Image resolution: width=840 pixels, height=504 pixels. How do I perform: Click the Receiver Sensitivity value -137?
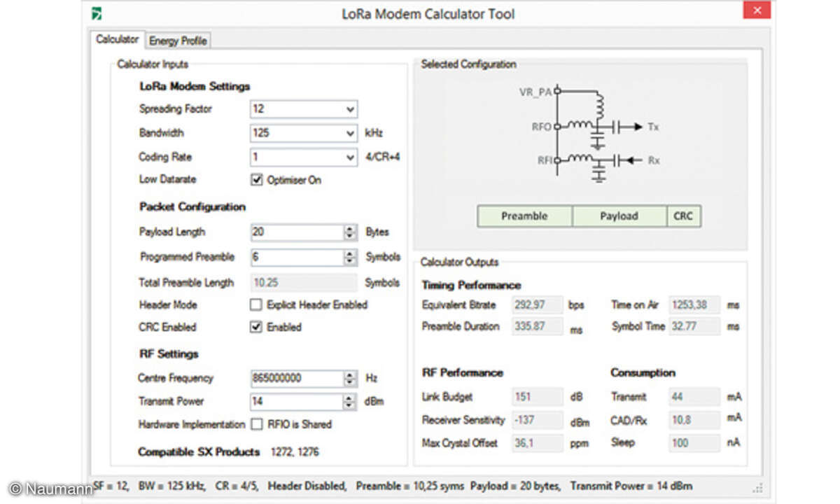click(538, 420)
